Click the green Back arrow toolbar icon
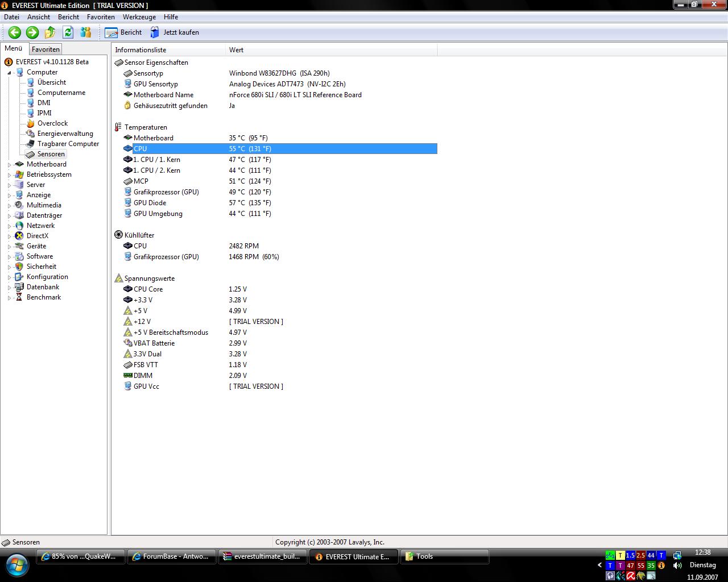The image size is (728, 582). coord(15,32)
